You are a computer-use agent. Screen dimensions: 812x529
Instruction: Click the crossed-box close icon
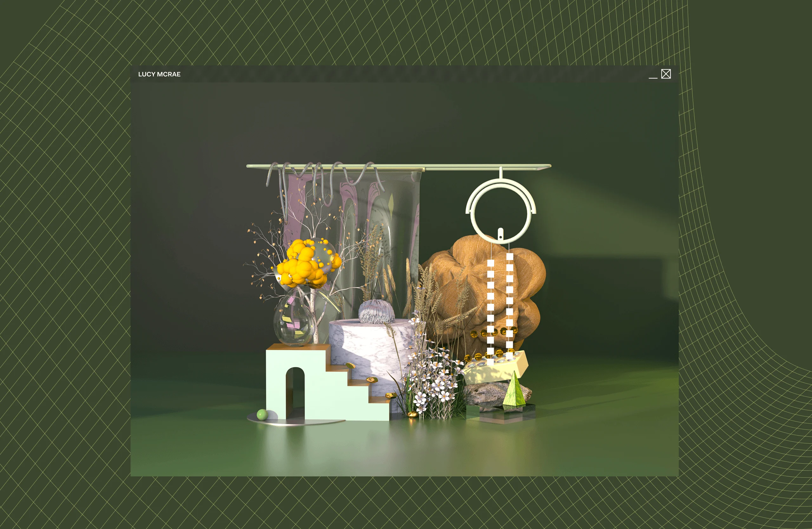(666, 74)
